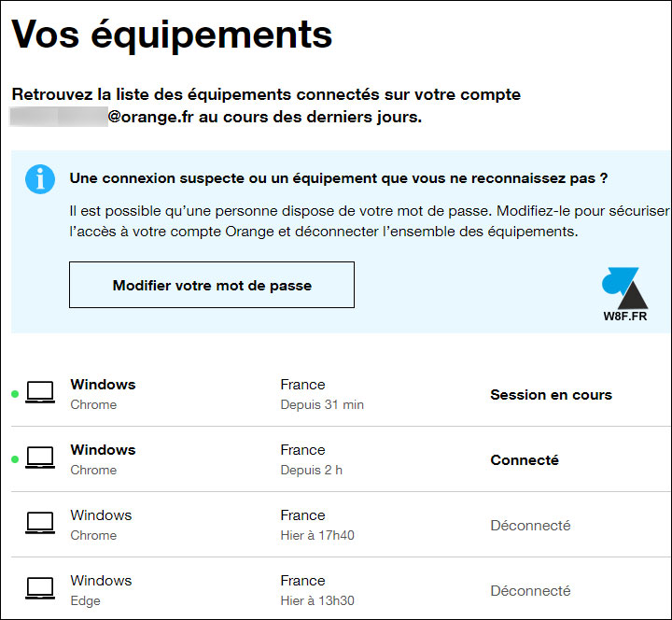672x620 pixels.
Task: Click the '@orange.fr' account address text
Action: tap(151, 117)
